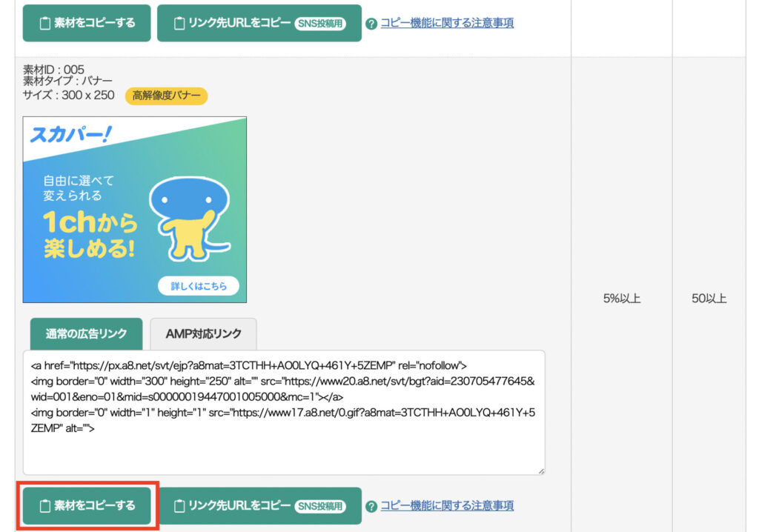The height and width of the screenshot is (532, 759).
Task: Click リンク先URLをコピー above the 素材ID 005 block
Action: 259,23
